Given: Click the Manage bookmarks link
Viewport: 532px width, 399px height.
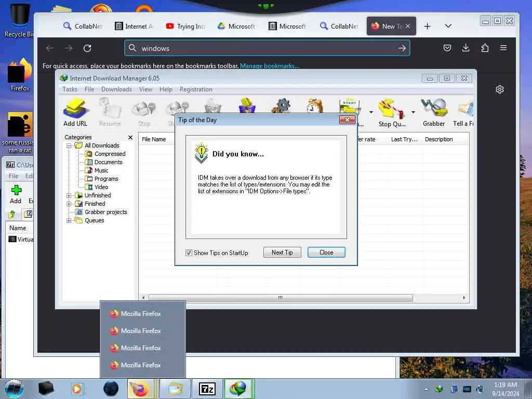Looking at the screenshot, I should pyautogui.click(x=270, y=66).
